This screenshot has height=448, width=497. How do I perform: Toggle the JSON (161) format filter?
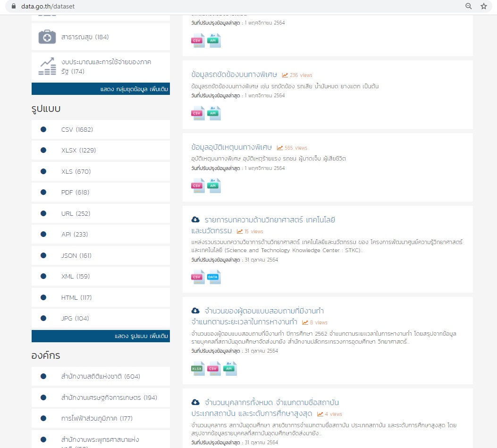click(76, 255)
